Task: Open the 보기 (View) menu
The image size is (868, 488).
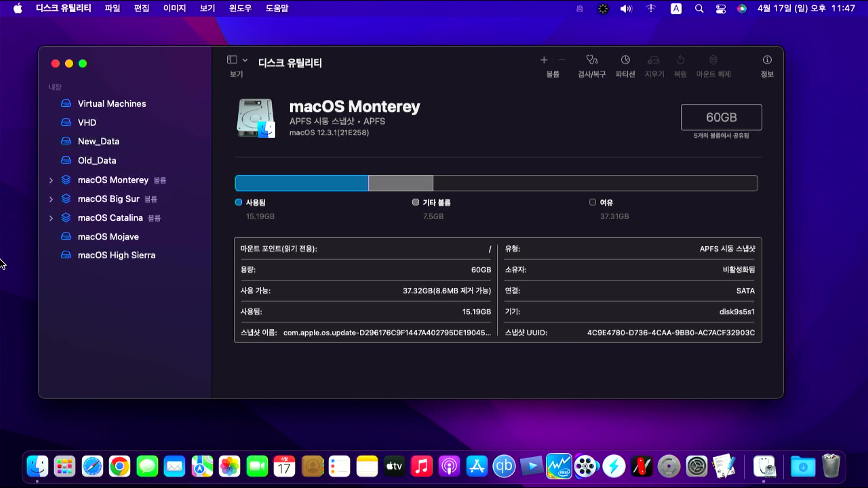Action: 208,8
